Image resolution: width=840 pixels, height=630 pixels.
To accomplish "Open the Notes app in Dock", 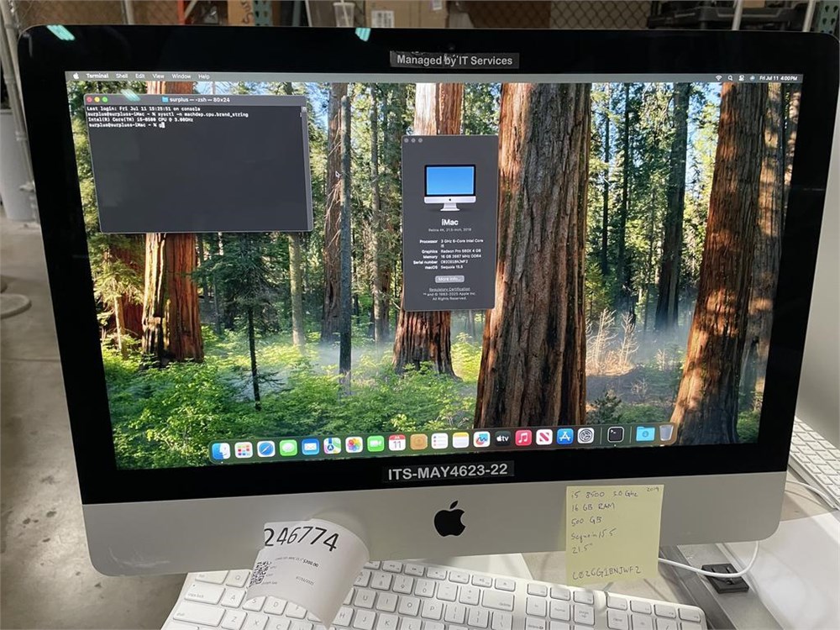I will pyautogui.click(x=460, y=440).
